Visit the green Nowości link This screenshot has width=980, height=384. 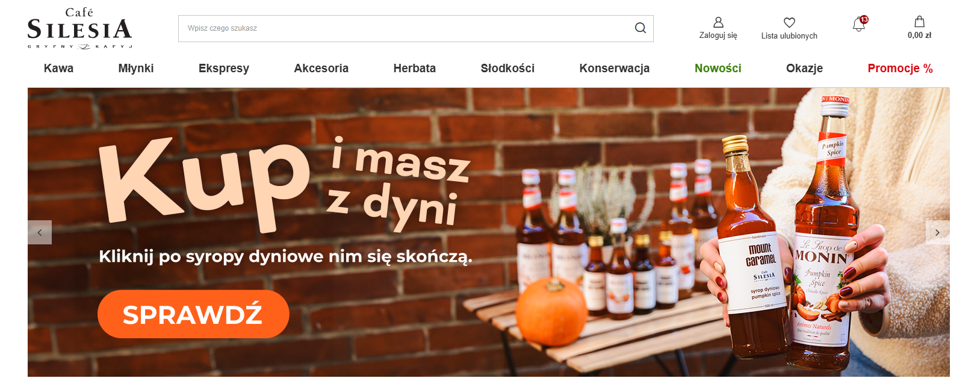tap(718, 69)
